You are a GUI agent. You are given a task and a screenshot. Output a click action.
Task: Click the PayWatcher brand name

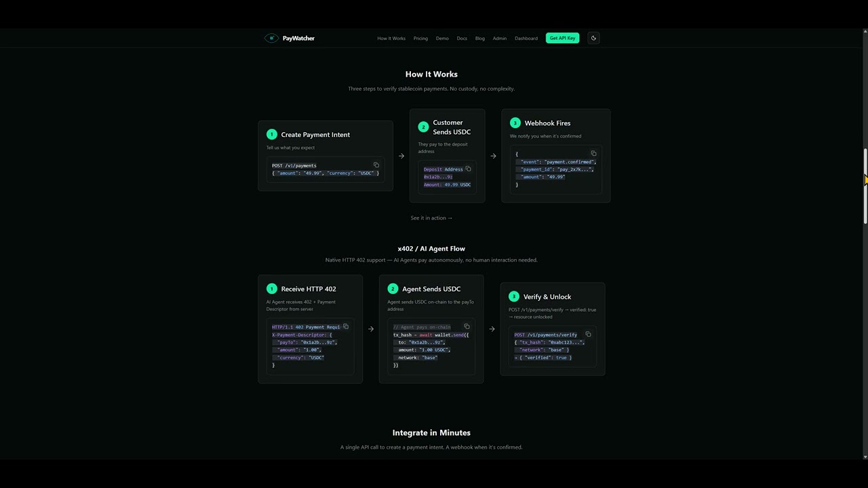298,38
